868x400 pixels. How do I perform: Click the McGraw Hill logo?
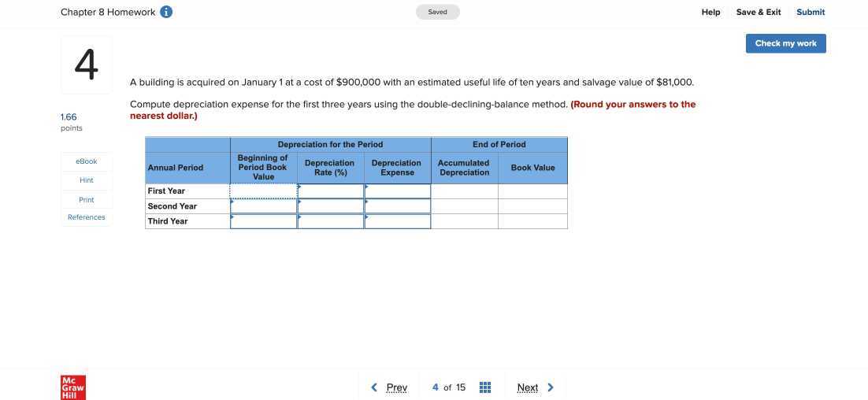pos(73,387)
